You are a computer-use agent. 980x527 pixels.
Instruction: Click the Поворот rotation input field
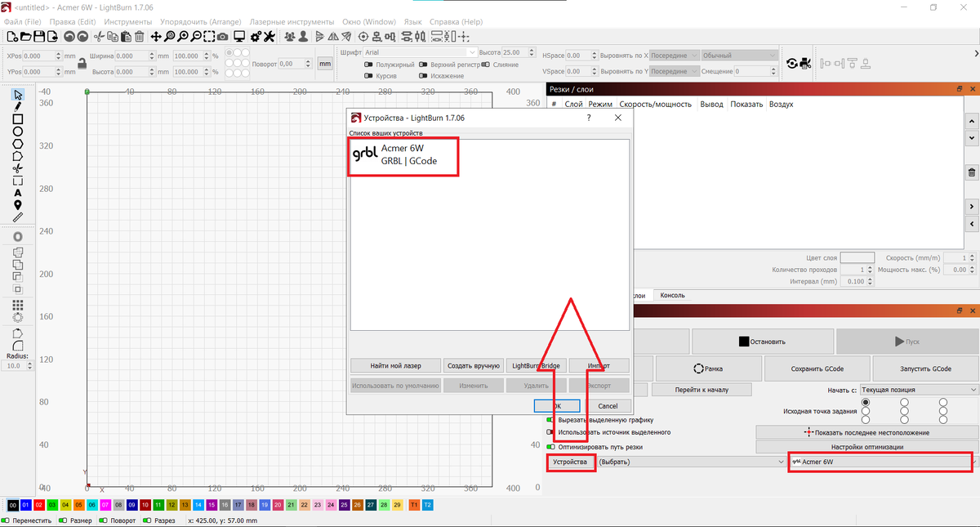tap(296, 64)
